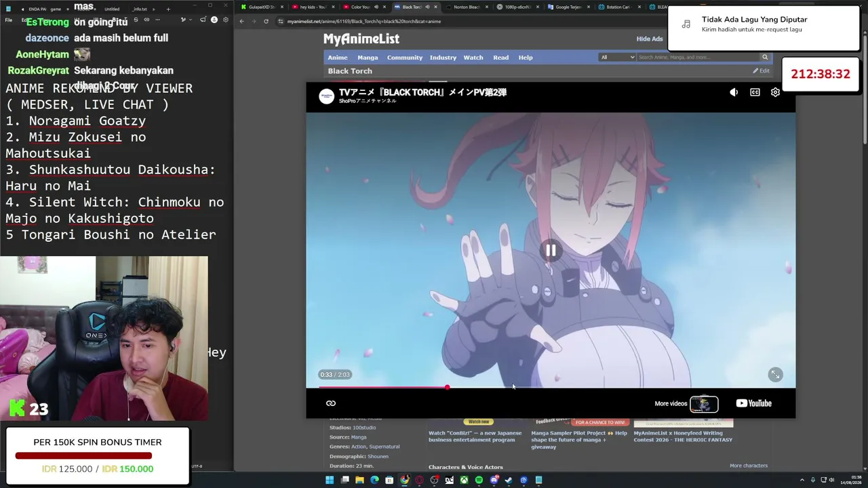Click the Hide Ads button
Image resolution: width=868 pixels, height=488 pixels.
tap(650, 39)
